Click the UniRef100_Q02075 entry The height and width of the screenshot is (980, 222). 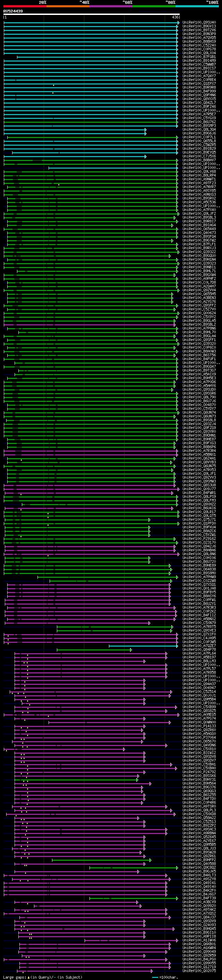(199, 971)
